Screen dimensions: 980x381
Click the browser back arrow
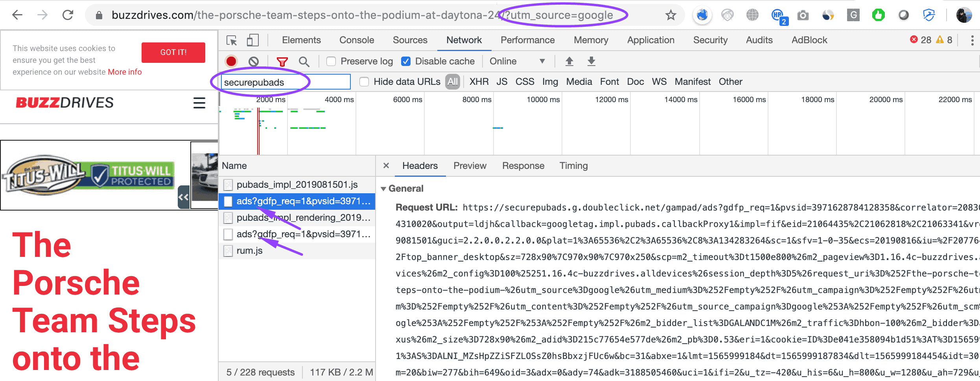(x=17, y=15)
